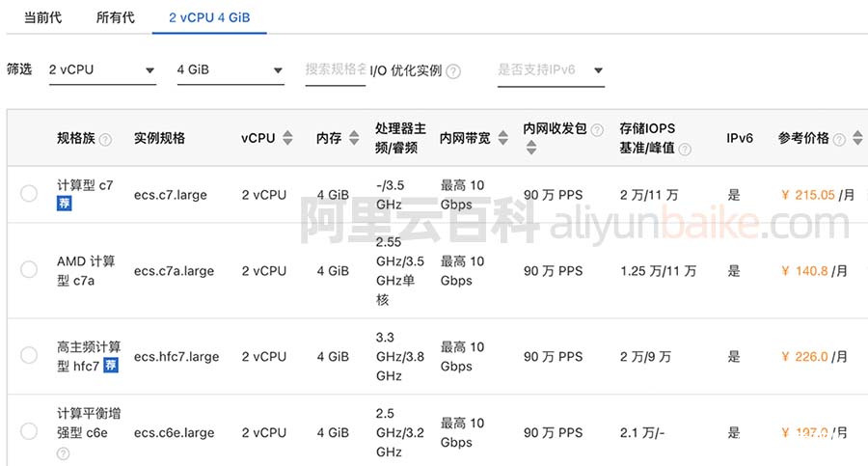Viewport: 868px width, 466px height.
Task: Open help icon beside 参考价格 header
Action: 839,140
